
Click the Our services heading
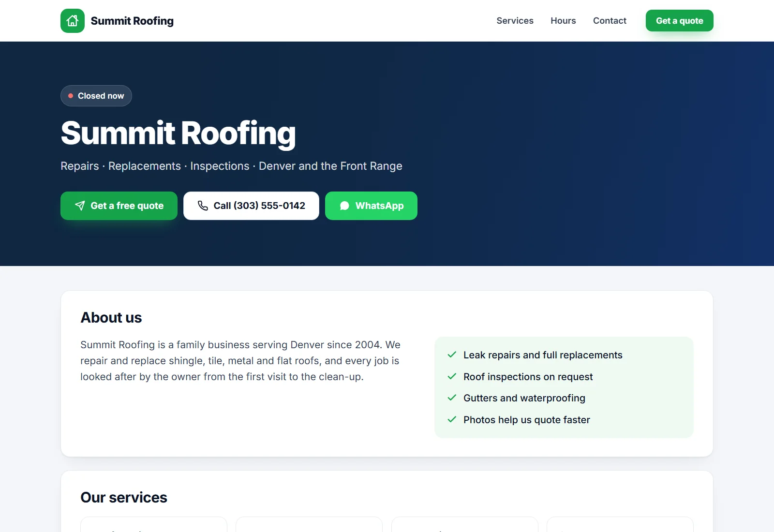pyautogui.click(x=124, y=498)
